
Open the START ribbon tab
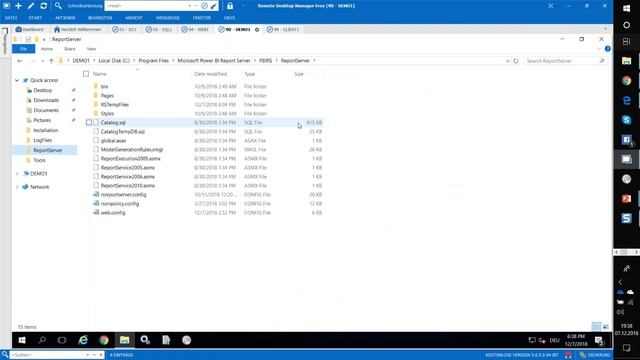point(35,18)
